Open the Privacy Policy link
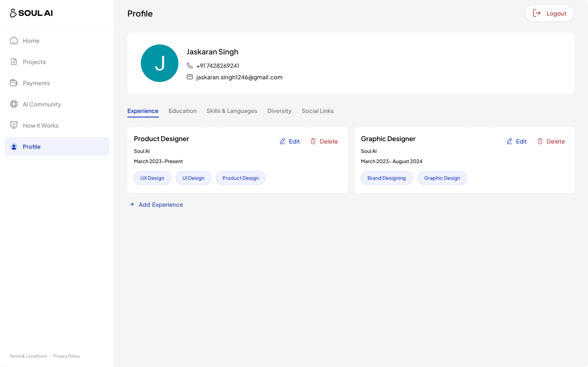The image size is (588, 367). tap(66, 356)
